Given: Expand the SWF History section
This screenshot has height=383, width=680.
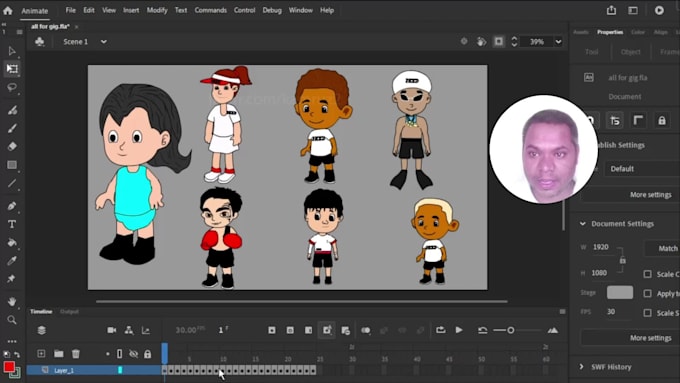Looking at the screenshot, I should coord(582,367).
